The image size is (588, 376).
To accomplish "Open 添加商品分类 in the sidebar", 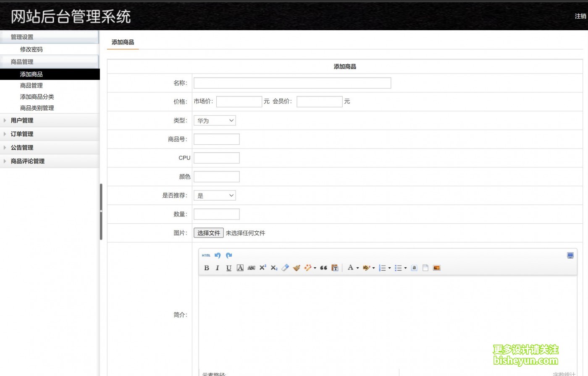I will coord(37,97).
